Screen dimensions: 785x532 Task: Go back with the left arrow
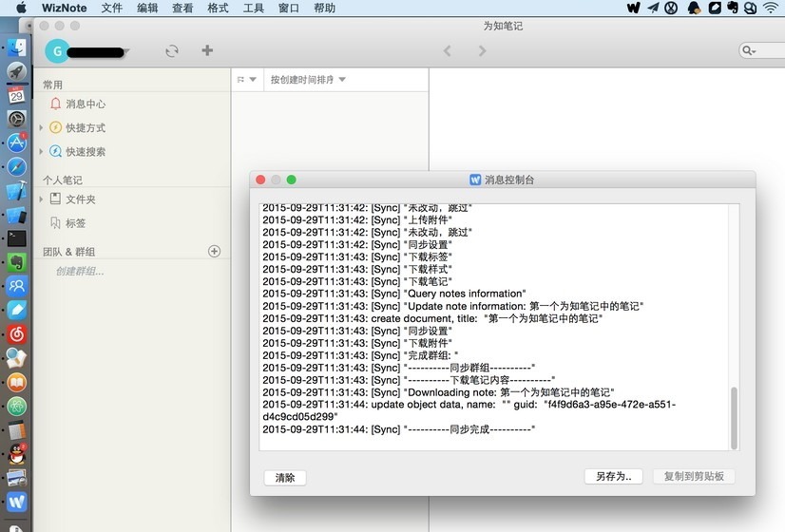pos(448,50)
